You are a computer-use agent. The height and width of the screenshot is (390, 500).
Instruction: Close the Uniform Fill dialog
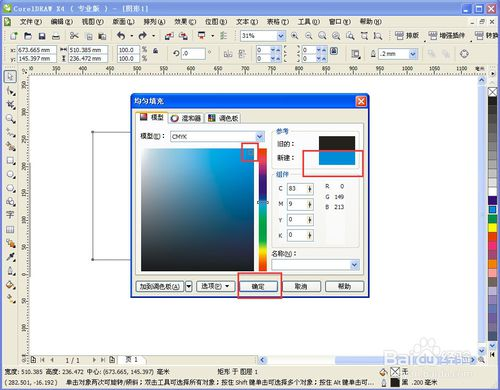361,101
